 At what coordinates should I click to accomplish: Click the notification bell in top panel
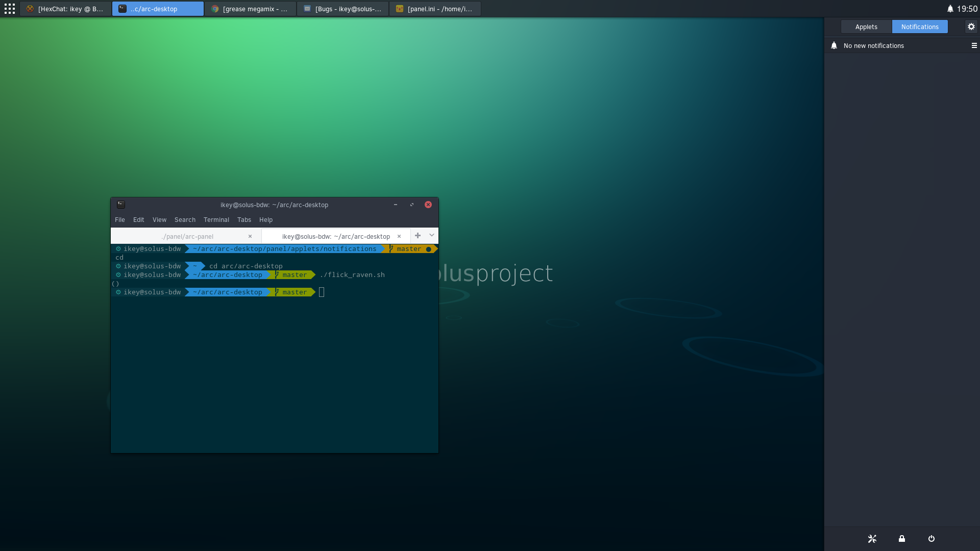tap(950, 9)
